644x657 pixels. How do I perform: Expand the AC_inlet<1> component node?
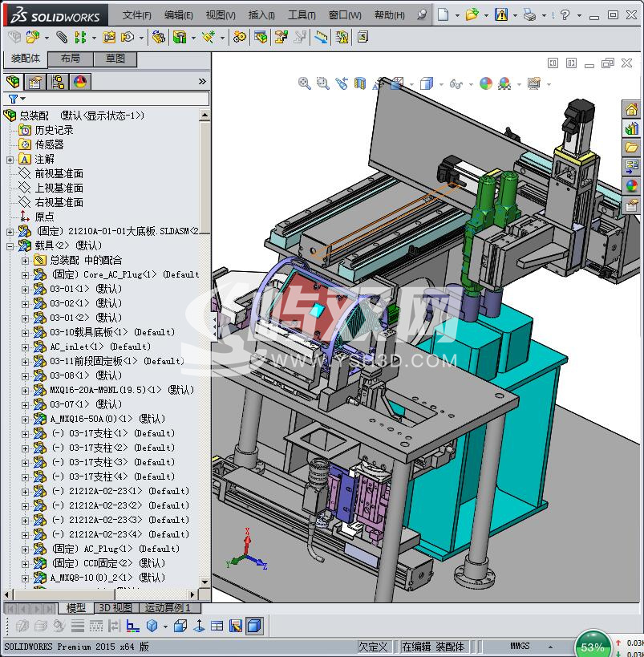click(25, 347)
